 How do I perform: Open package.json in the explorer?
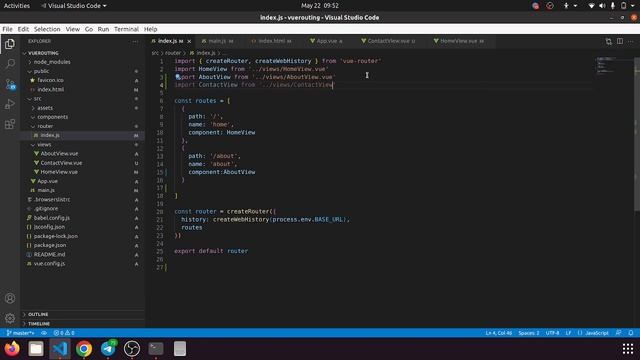point(50,245)
